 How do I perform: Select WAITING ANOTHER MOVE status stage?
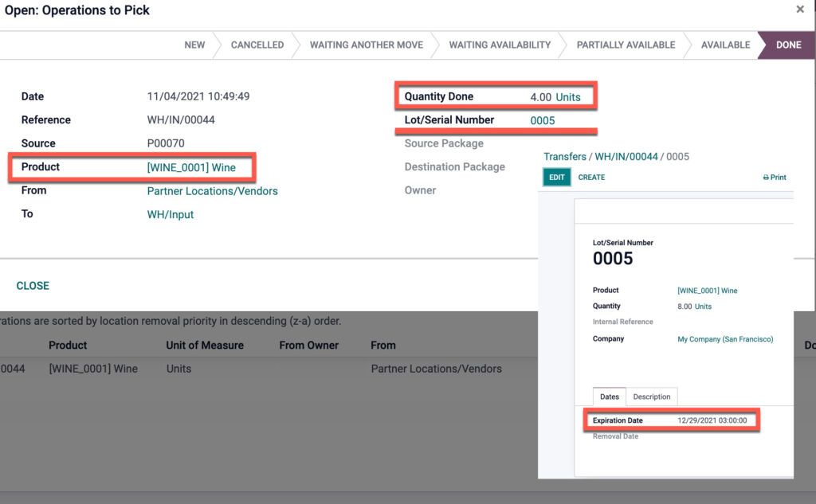pos(367,45)
